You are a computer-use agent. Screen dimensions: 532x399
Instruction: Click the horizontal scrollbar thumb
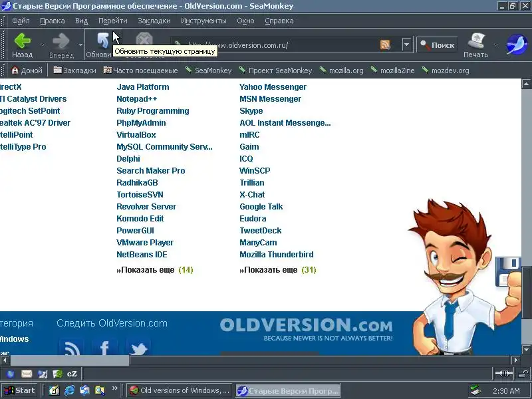tap(70, 360)
